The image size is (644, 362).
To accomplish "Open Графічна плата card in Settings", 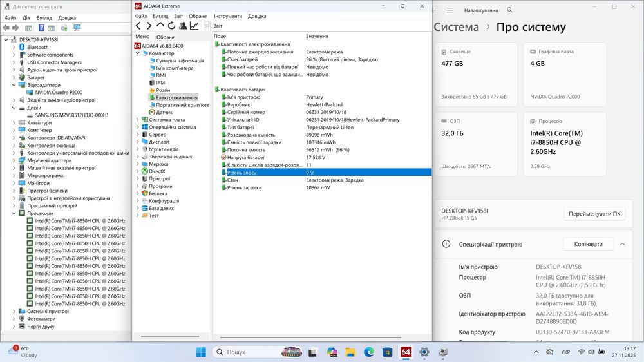I will (x=565, y=74).
